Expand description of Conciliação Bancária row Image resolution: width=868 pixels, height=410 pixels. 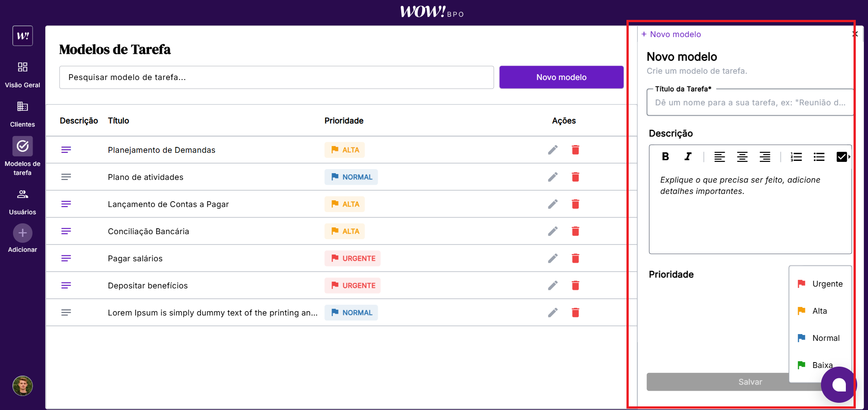[66, 231]
